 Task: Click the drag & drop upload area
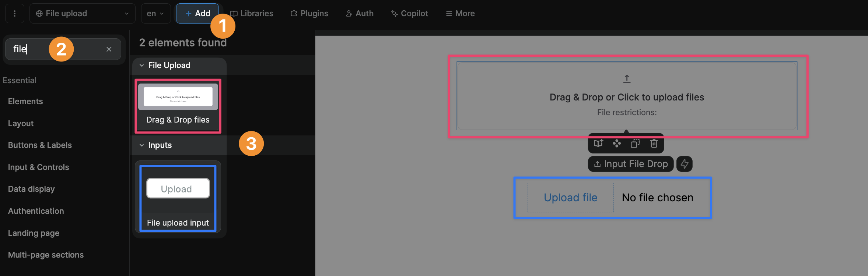(627, 96)
